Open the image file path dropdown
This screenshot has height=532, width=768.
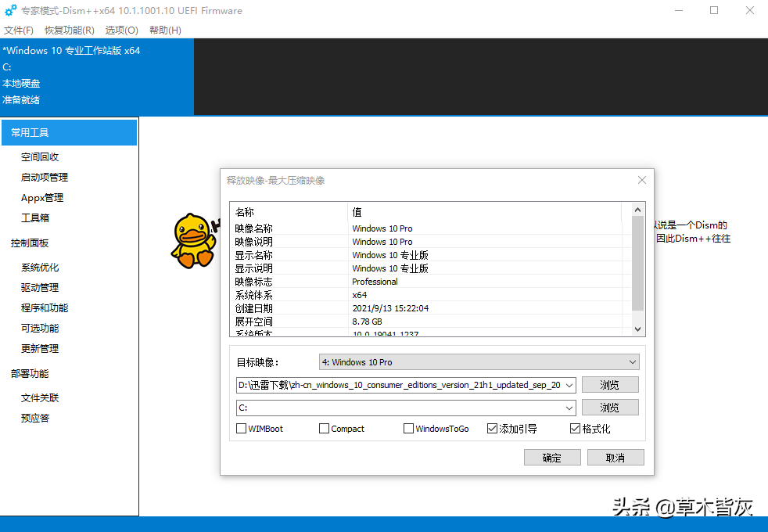(x=569, y=385)
